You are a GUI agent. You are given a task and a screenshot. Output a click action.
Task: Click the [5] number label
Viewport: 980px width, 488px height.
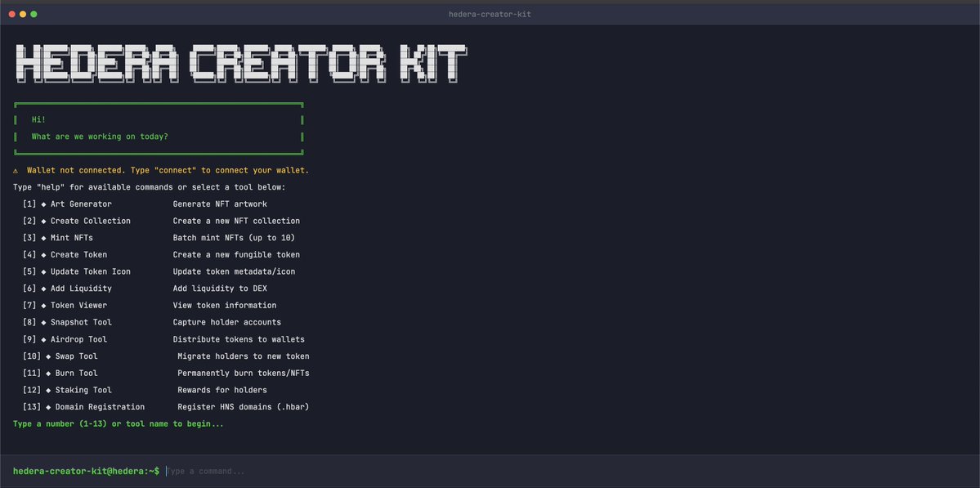click(x=29, y=271)
